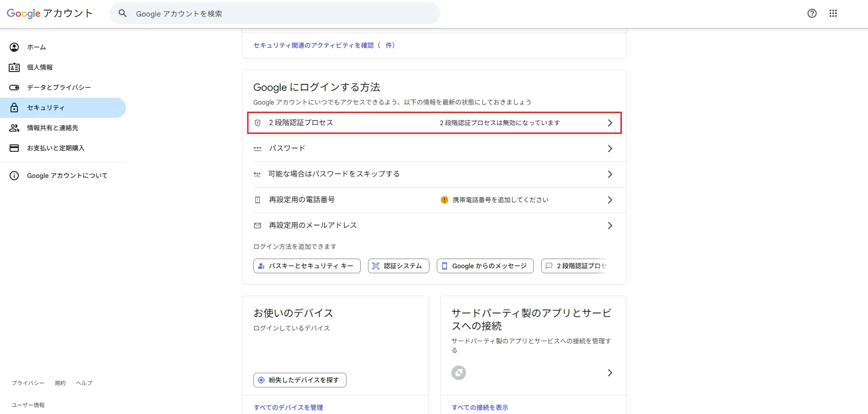Screen dimensions: 868x414
Task: Open chevron for 再設定用の電話番号
Action: tap(610, 200)
